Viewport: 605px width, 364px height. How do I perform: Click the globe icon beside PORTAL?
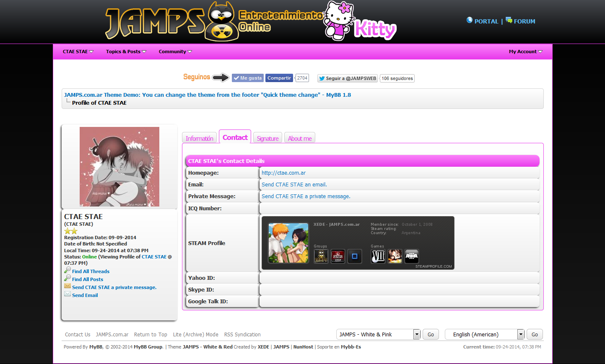[x=470, y=20]
